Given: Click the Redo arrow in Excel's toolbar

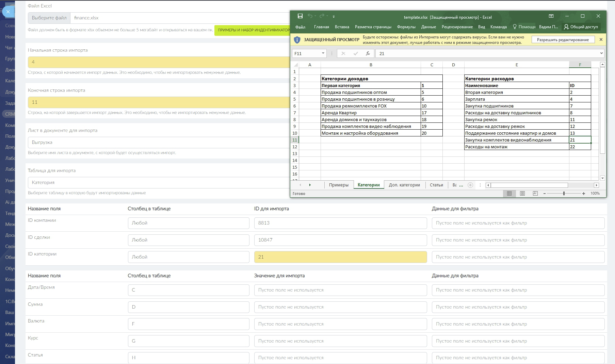Looking at the screenshot, I should tap(322, 16).
